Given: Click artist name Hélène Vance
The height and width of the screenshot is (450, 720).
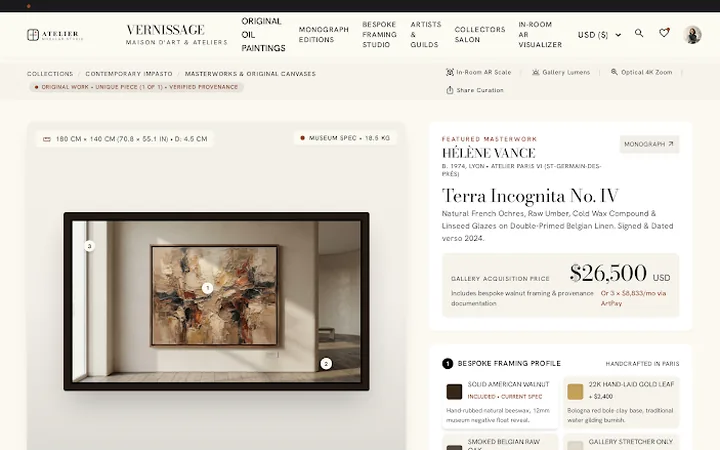Looking at the screenshot, I should tap(489, 153).
